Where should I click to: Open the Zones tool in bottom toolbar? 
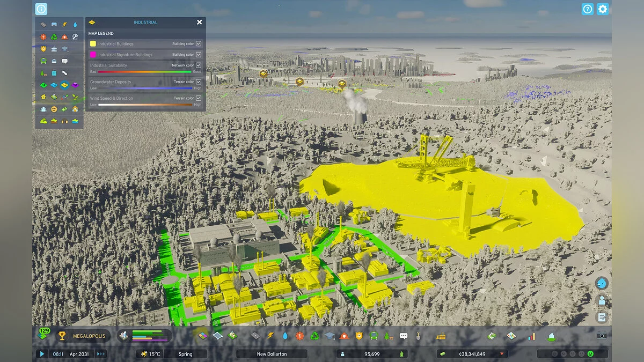click(202, 336)
